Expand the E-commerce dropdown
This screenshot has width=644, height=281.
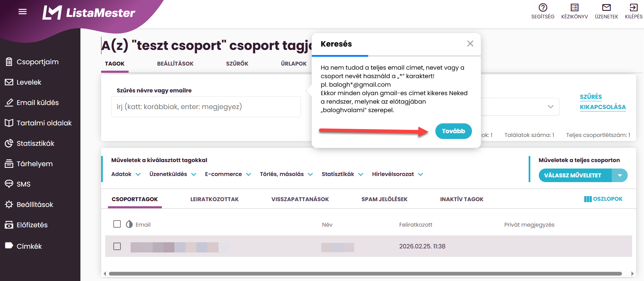coord(228,174)
